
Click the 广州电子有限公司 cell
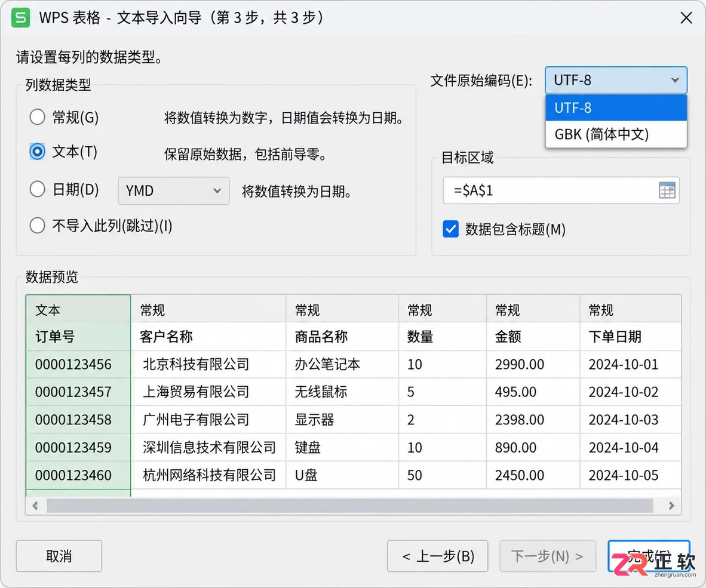point(208,420)
